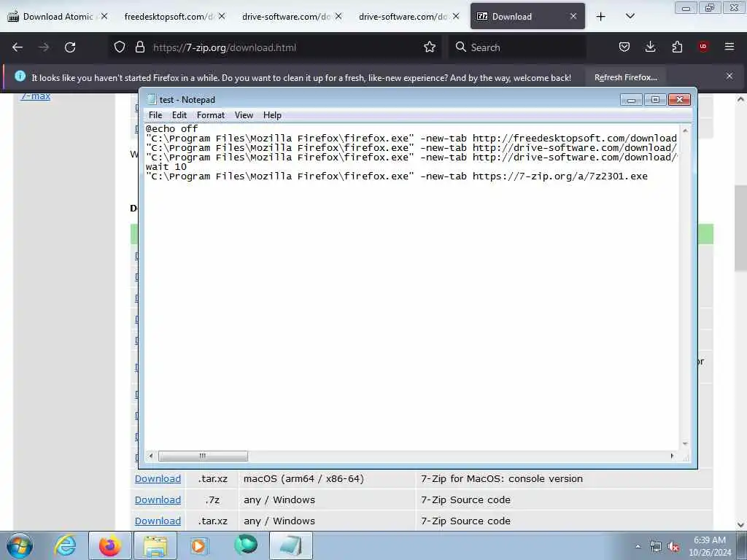Click page scroll down arrow
This screenshot has height=560, width=747.
click(740, 525)
